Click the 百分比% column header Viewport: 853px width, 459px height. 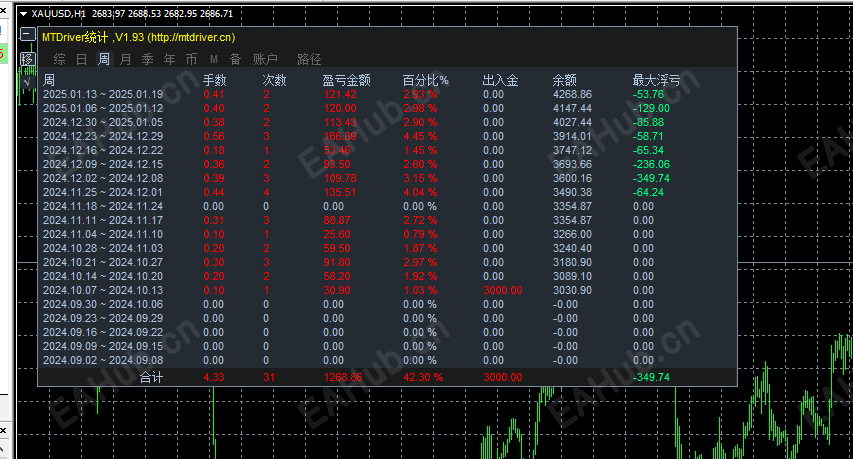pyautogui.click(x=425, y=80)
